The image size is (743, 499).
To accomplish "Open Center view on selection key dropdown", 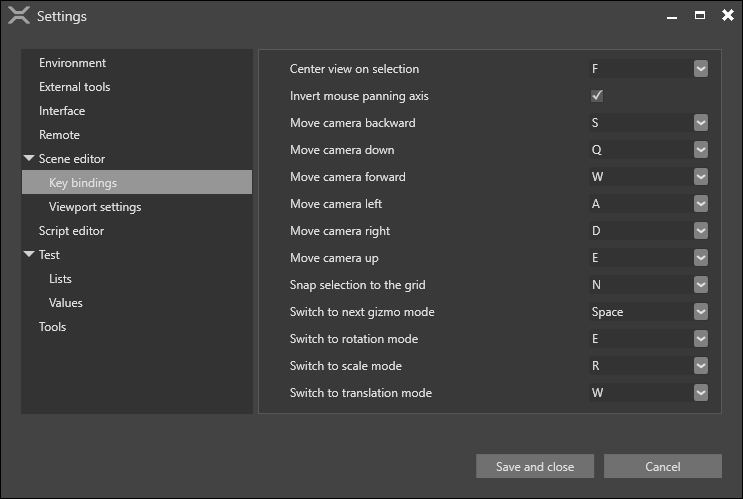I will [x=700, y=69].
